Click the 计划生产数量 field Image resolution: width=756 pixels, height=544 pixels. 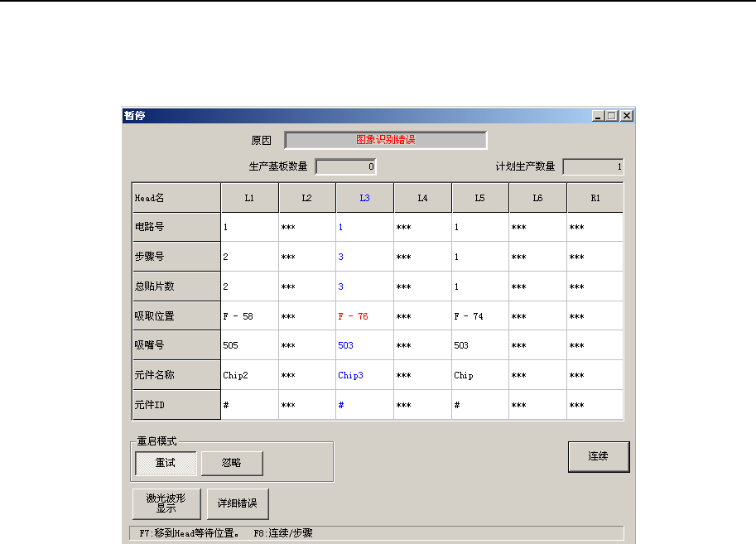(x=593, y=166)
